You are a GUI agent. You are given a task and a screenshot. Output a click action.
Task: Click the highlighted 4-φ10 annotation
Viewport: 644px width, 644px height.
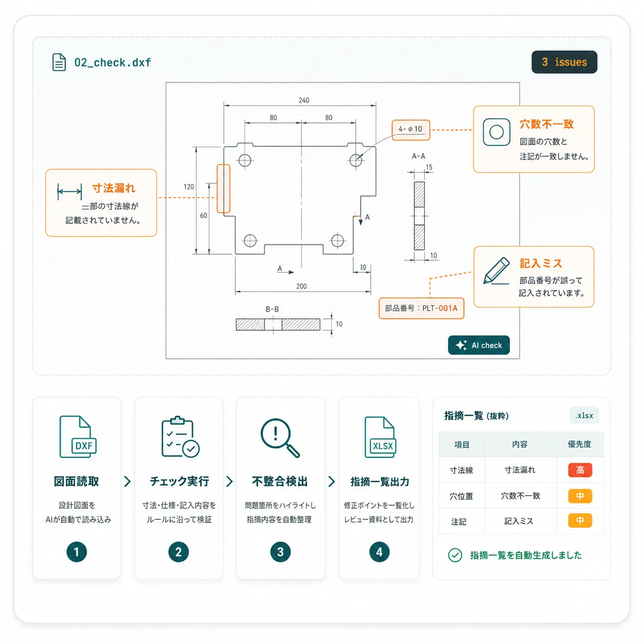tap(411, 129)
